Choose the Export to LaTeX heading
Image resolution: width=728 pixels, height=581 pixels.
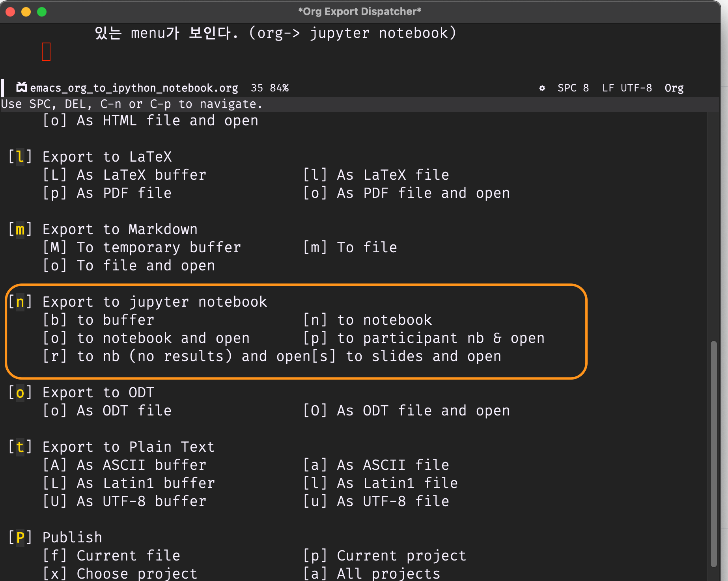(x=106, y=157)
